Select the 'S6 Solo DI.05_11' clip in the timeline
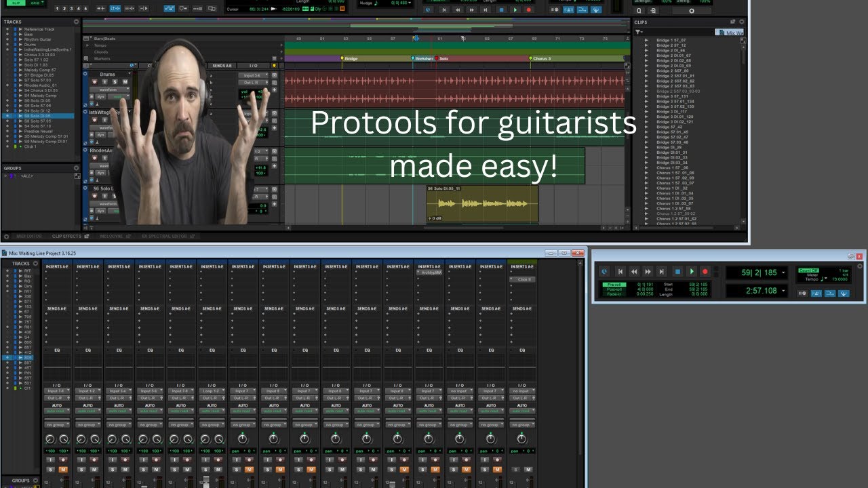Screen dimensions: 868x488 482,203
